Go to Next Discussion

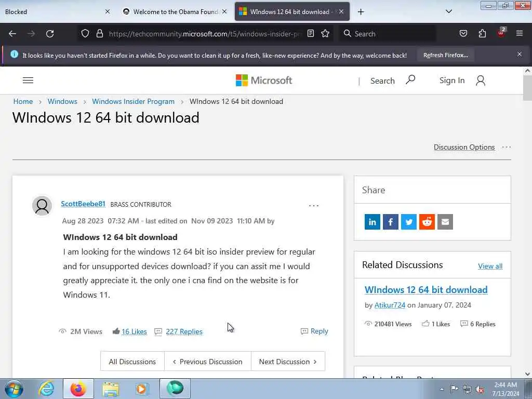[288, 362]
